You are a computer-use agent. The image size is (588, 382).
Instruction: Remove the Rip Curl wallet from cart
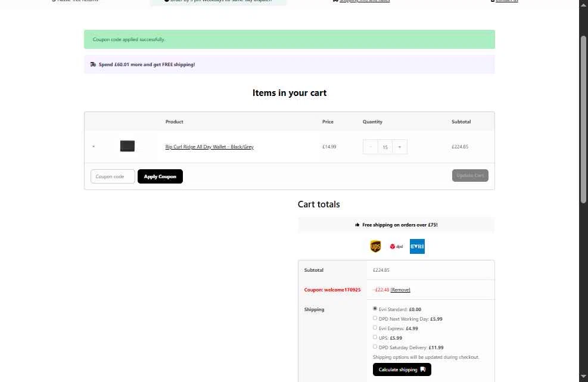pos(94,147)
